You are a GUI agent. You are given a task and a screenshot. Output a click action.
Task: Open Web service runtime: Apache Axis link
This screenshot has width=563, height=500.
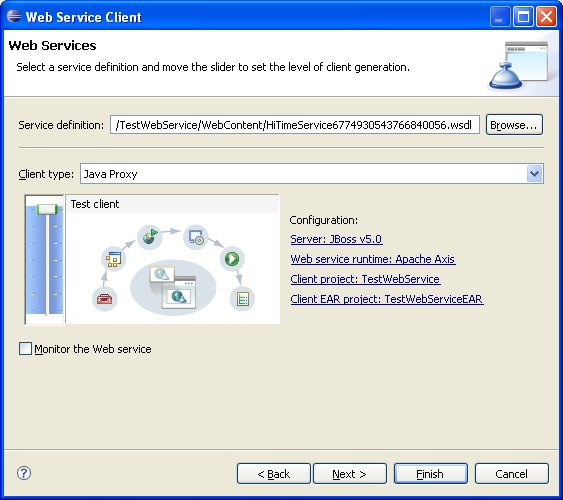373,259
